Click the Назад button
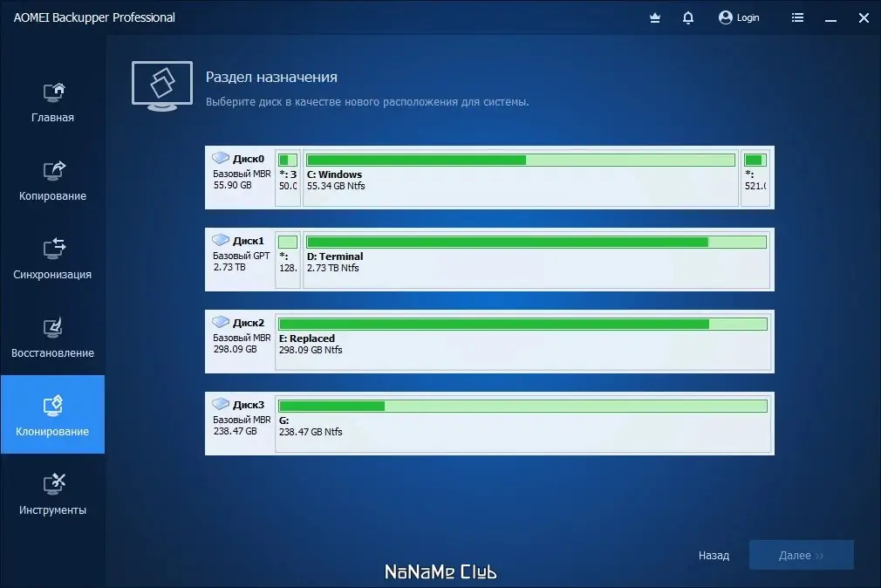This screenshot has width=881, height=588. [x=713, y=555]
